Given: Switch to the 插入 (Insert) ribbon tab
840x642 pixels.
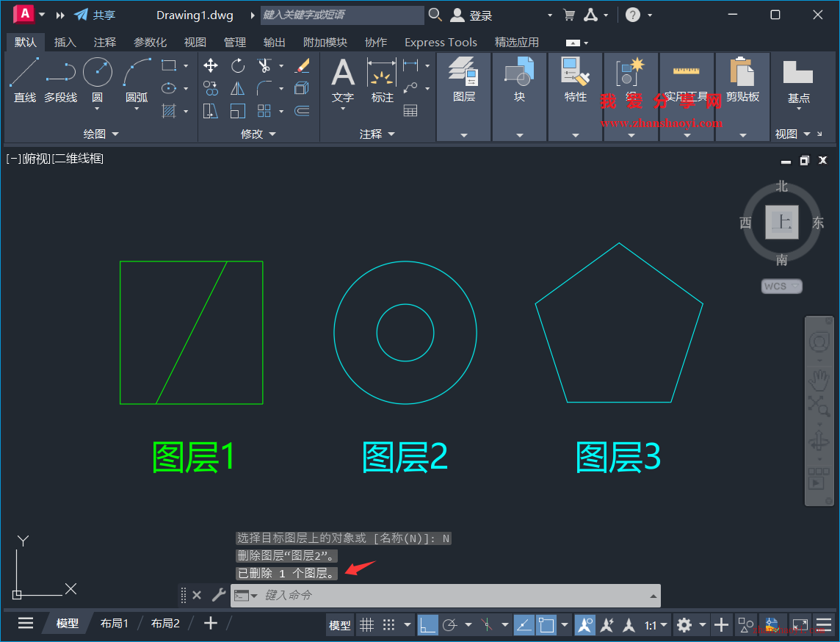Looking at the screenshot, I should click(65, 42).
